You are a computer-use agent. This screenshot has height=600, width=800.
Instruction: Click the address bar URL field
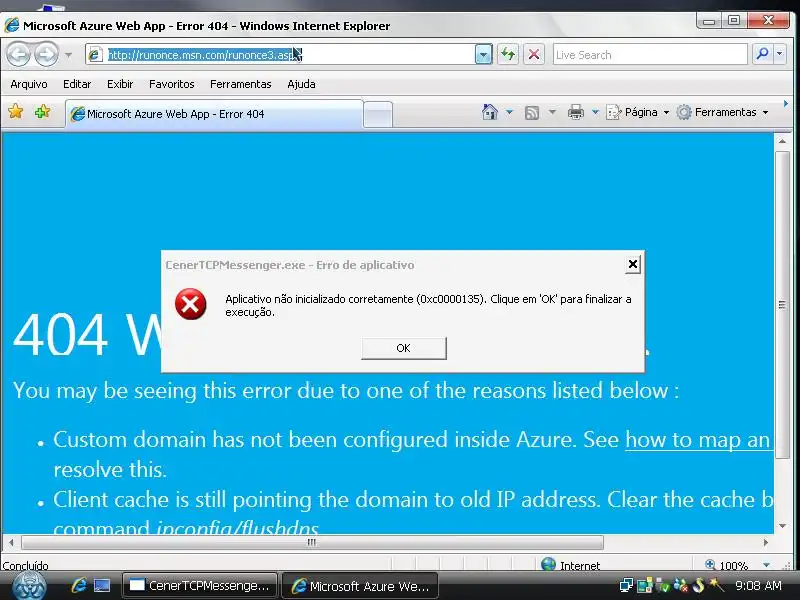click(281, 55)
